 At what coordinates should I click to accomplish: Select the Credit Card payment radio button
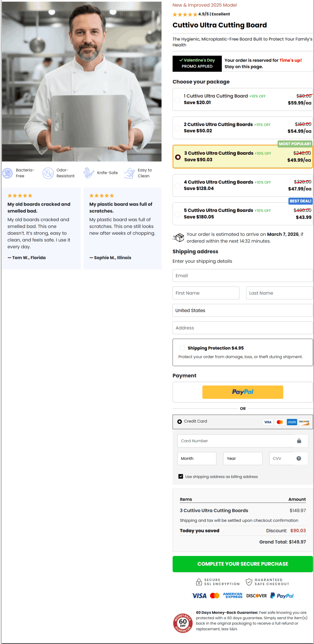tap(179, 422)
